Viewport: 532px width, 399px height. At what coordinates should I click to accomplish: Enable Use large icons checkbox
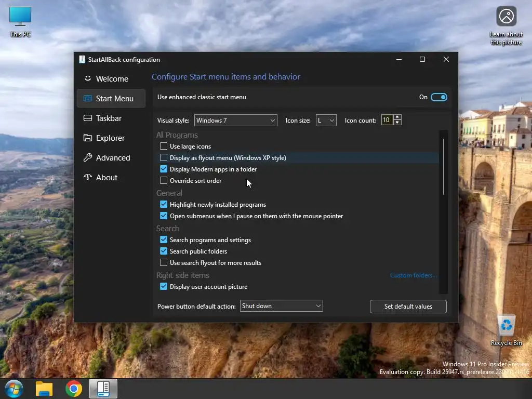[x=164, y=146]
